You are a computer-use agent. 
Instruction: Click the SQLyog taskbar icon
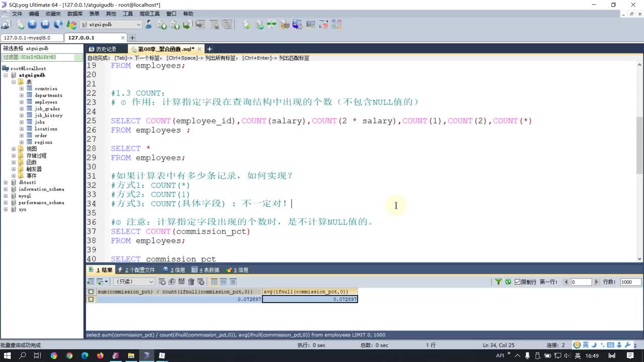pyautogui.click(x=146, y=355)
